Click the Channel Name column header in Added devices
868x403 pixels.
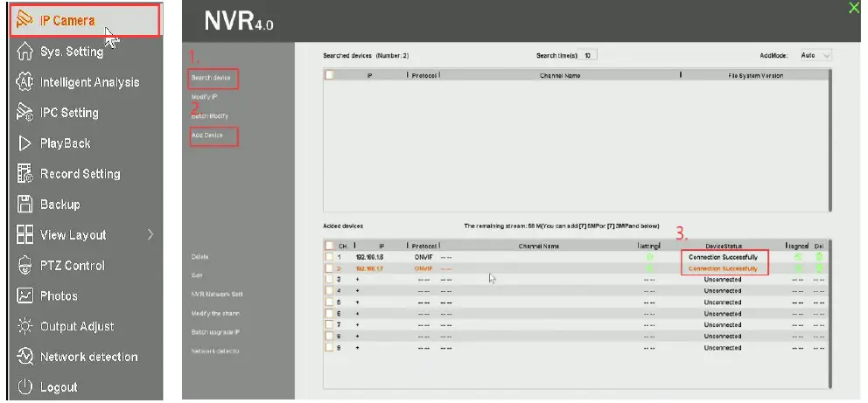point(539,246)
